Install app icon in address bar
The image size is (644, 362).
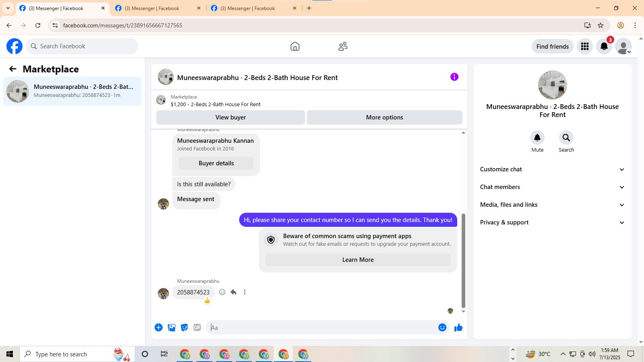pyautogui.click(x=588, y=25)
